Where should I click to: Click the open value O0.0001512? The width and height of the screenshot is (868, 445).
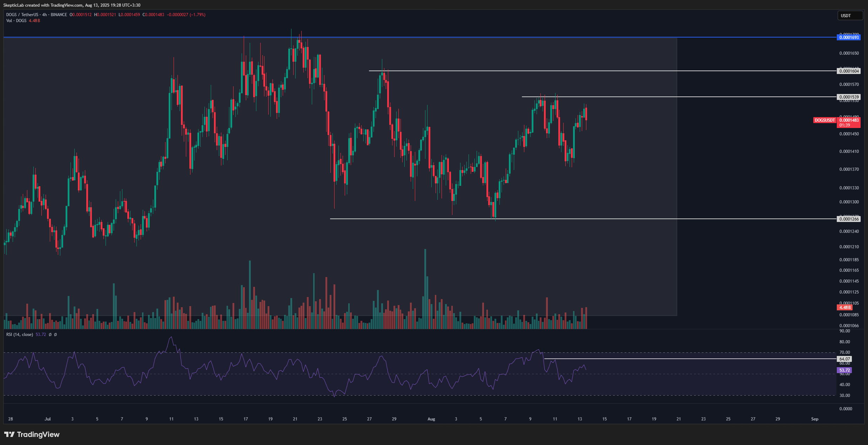[x=80, y=15]
